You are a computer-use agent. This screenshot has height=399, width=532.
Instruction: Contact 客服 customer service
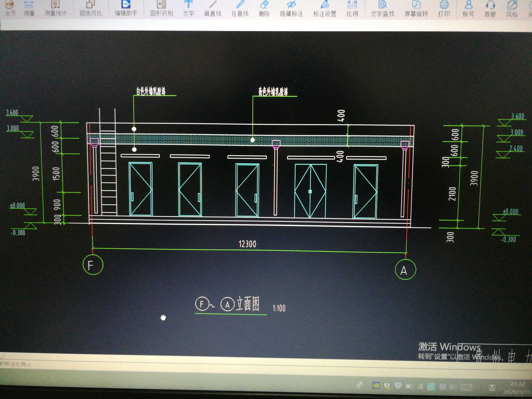pyautogui.click(x=490, y=9)
